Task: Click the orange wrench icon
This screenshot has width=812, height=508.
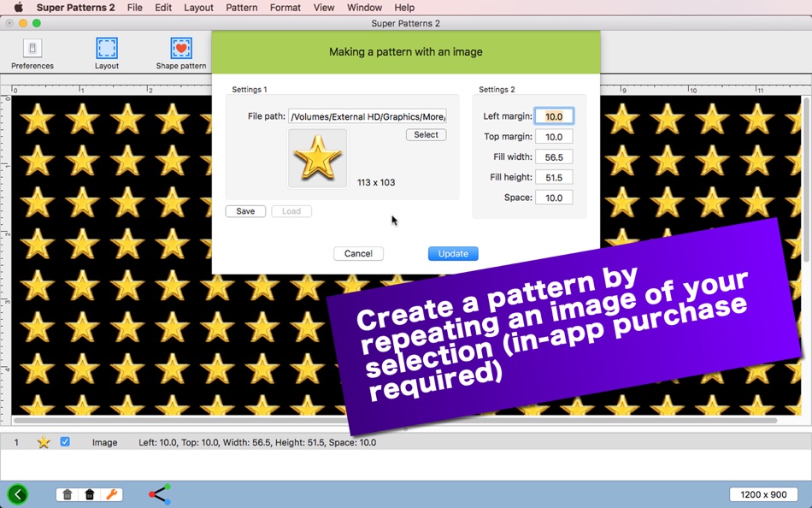Action: pyautogui.click(x=111, y=494)
